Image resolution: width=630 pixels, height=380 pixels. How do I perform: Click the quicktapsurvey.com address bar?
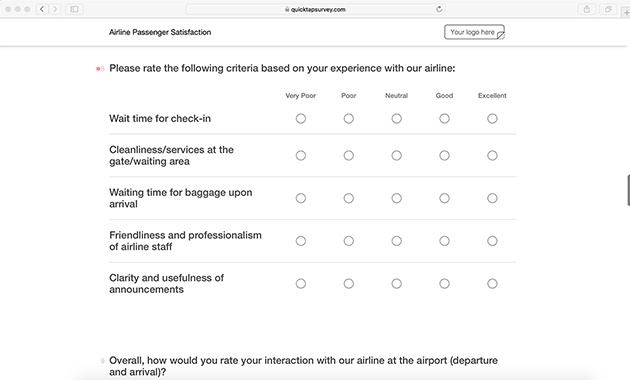tap(315, 9)
